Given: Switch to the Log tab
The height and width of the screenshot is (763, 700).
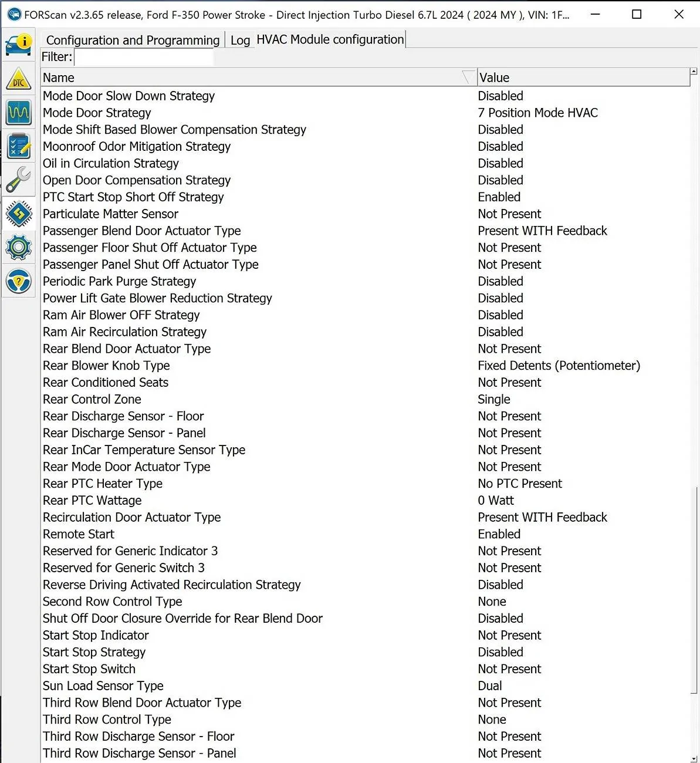Looking at the screenshot, I should 240,40.
